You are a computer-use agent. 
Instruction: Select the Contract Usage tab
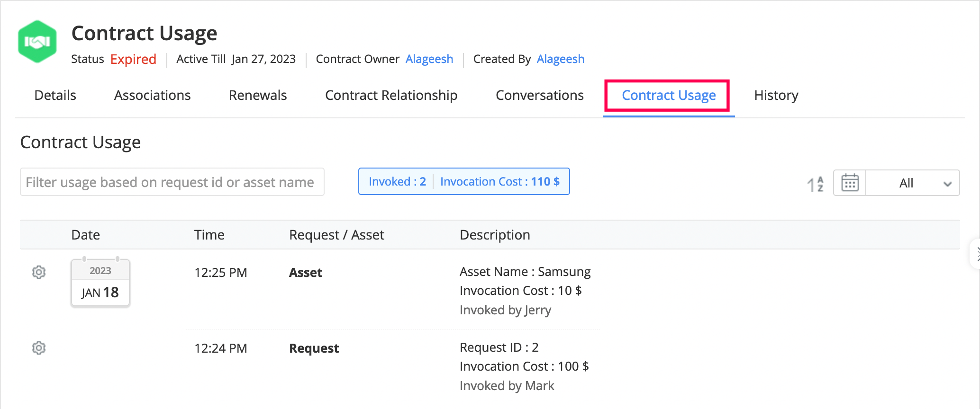pyautogui.click(x=668, y=95)
